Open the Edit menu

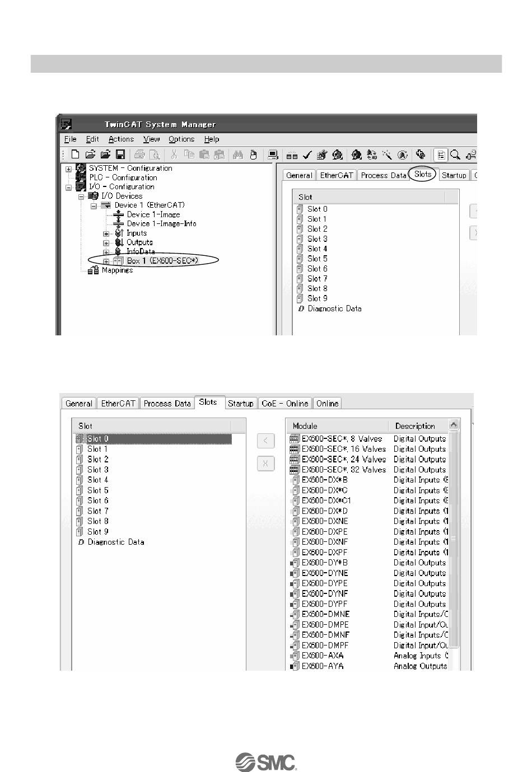92,139
